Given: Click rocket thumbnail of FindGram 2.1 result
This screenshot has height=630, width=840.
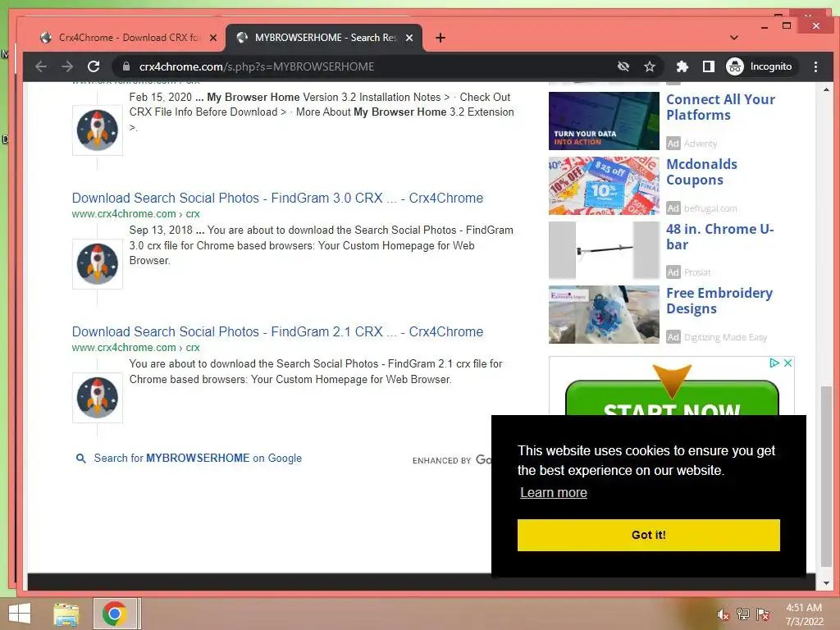Looking at the screenshot, I should 98,398.
